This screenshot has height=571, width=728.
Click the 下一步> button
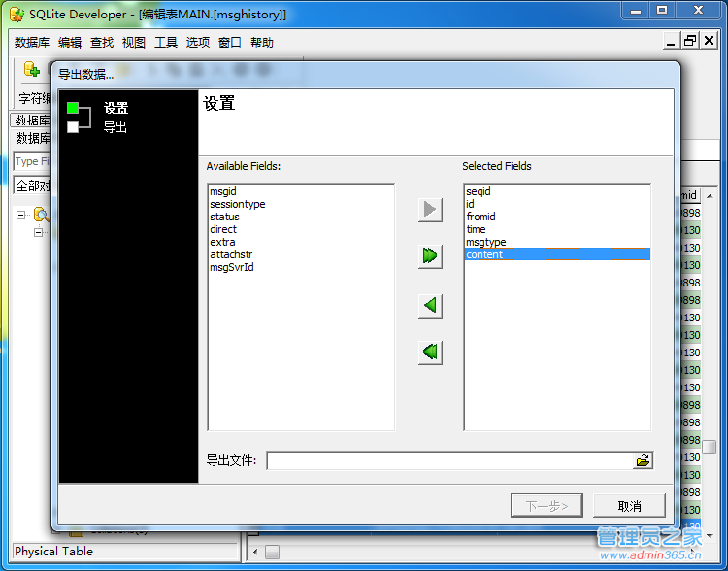[x=546, y=506]
